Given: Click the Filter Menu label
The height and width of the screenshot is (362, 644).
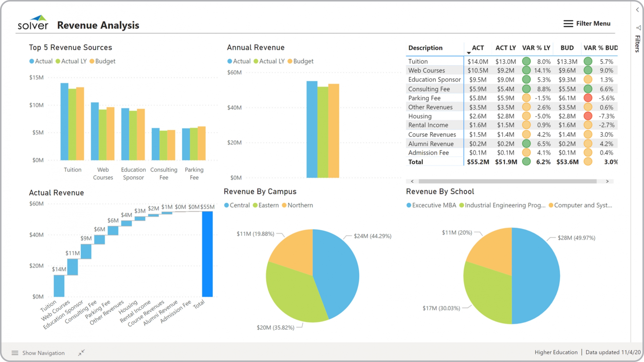Looking at the screenshot, I should tap(593, 24).
